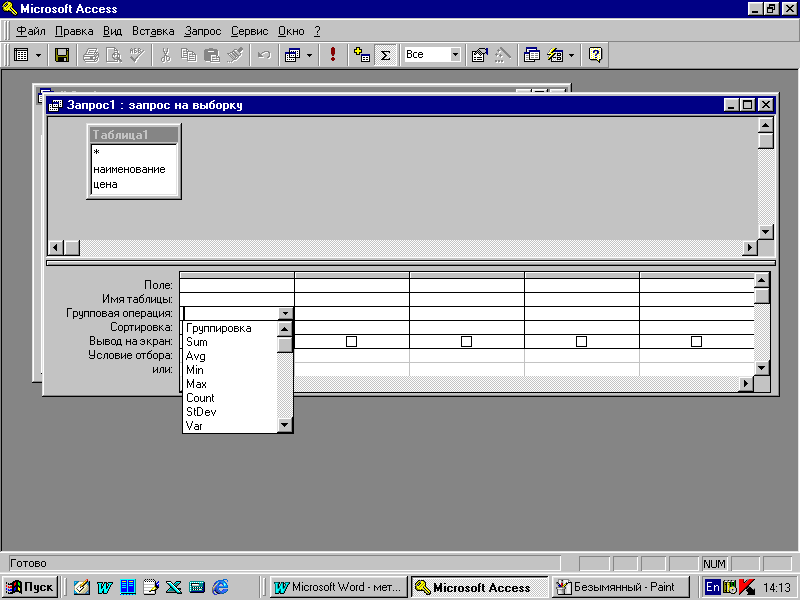Screen dimensions: 800x600
Task: Open the Файл menu
Action: [31, 31]
